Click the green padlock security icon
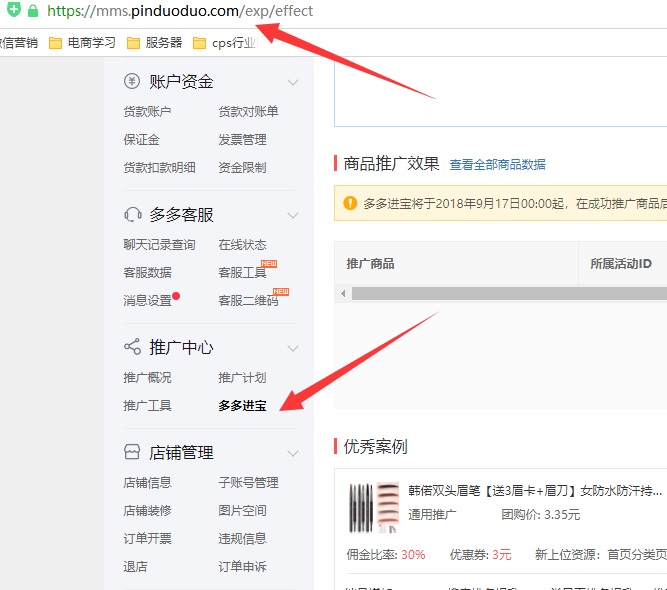 pyautogui.click(x=33, y=11)
